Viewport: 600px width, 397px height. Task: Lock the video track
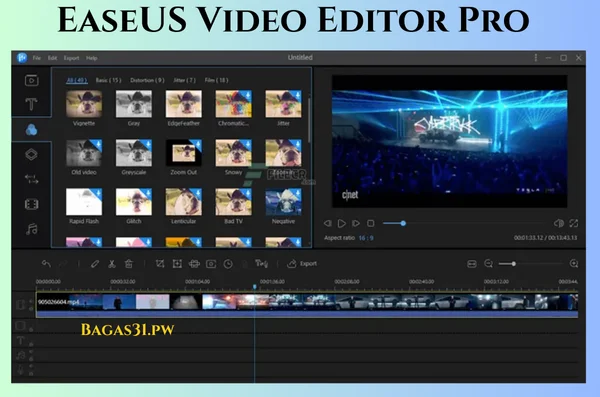[31, 309]
